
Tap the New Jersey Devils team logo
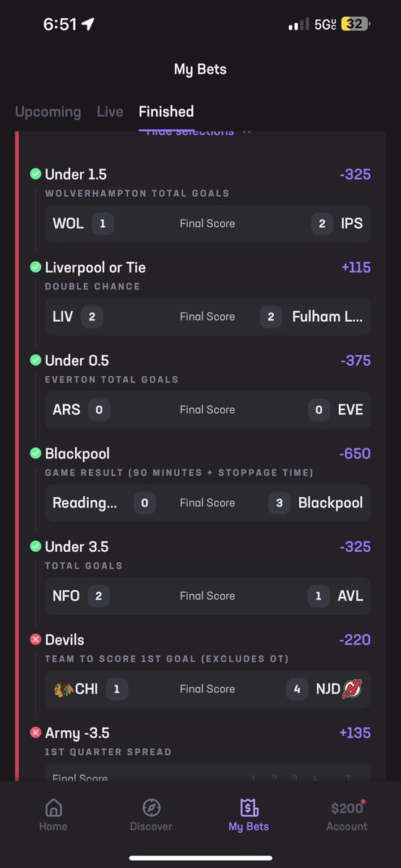pos(353,689)
